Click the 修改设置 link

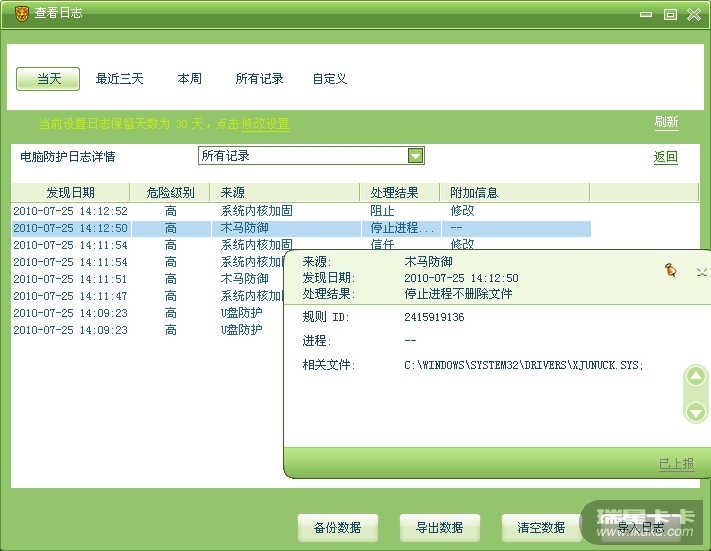[265, 124]
